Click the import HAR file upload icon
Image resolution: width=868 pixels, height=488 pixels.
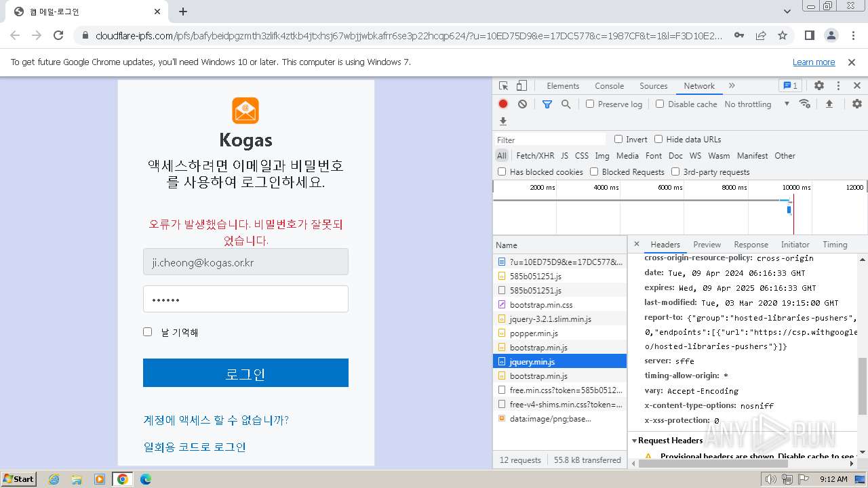pos(829,104)
